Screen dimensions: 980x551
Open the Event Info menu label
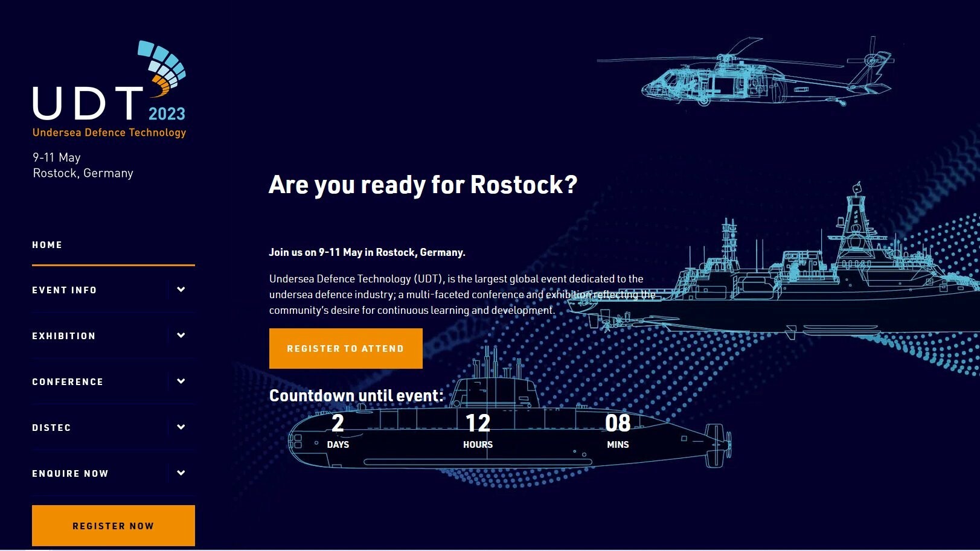(x=65, y=290)
